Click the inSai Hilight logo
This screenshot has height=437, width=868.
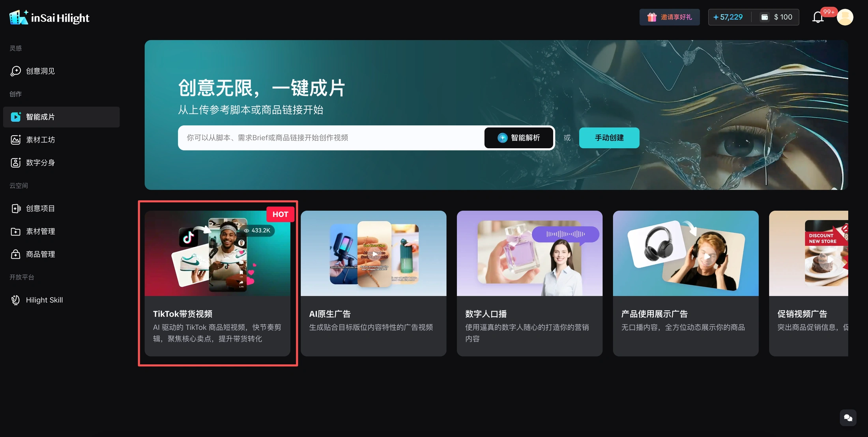click(x=49, y=18)
